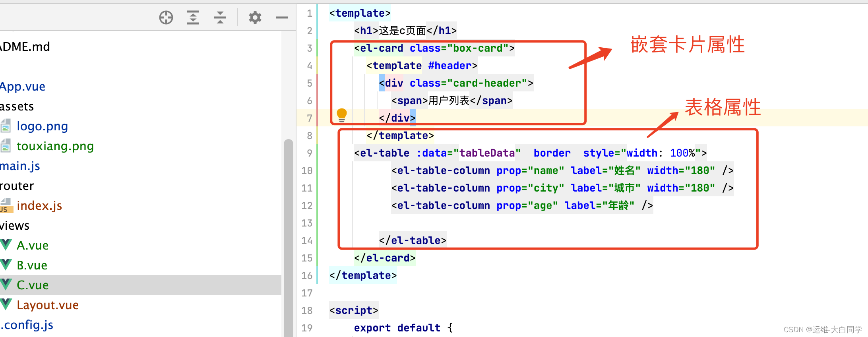Click the <script> tag line
The width and height of the screenshot is (868, 337).
(x=354, y=310)
